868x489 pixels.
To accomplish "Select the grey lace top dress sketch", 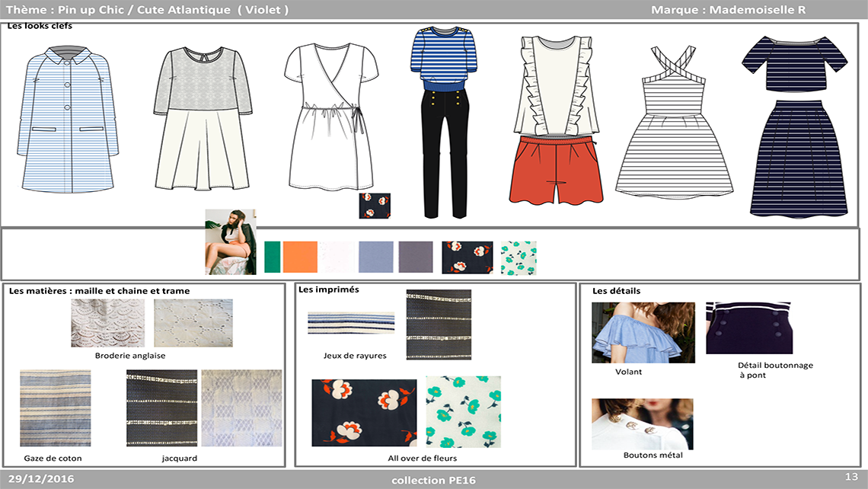I will pyautogui.click(x=203, y=119).
